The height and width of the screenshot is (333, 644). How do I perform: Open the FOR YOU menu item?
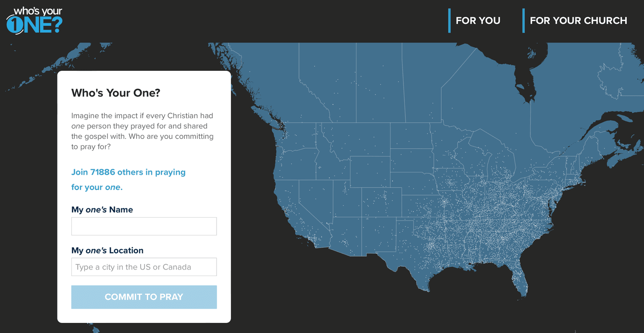coord(478,21)
